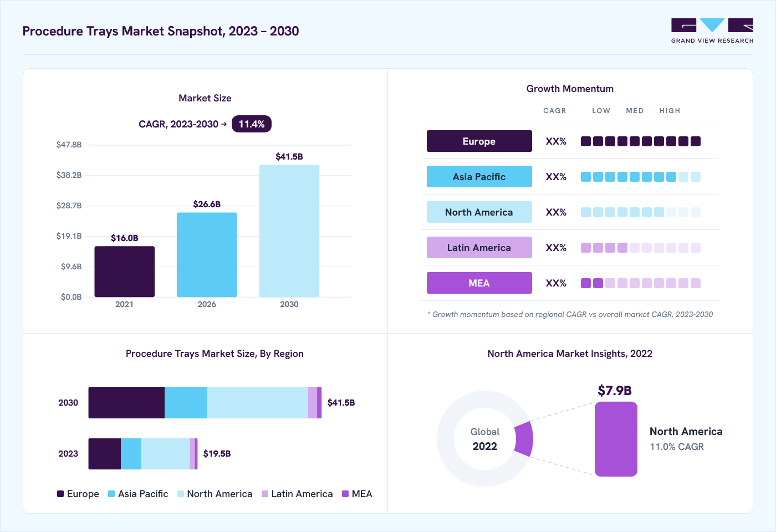Click the 11.4% CAGR badge
Image resolution: width=776 pixels, height=532 pixels.
pyautogui.click(x=252, y=124)
